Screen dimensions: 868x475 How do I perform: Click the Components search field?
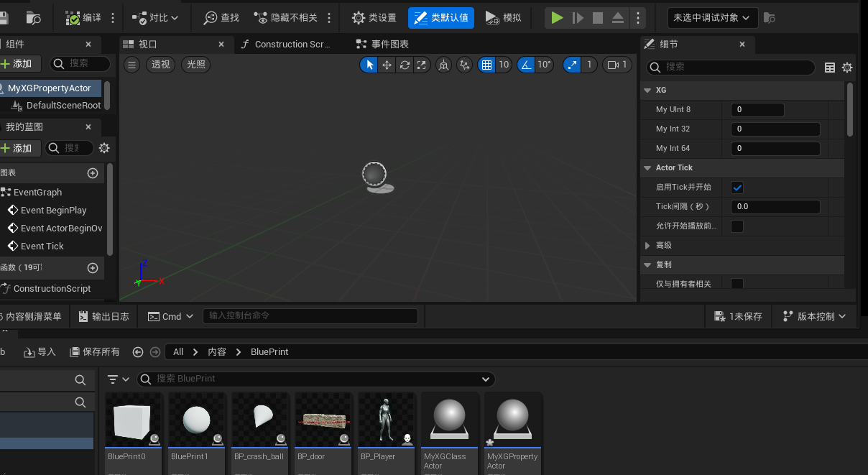(80, 64)
